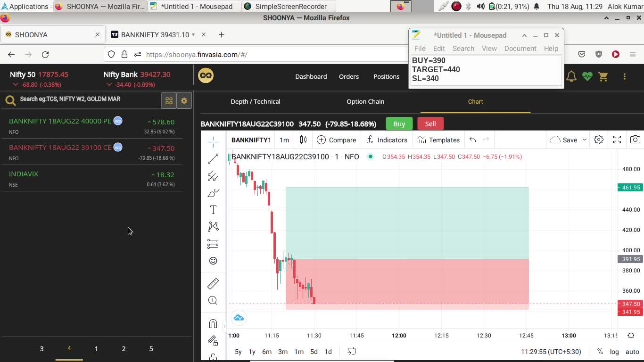
Task: Click the Shoonya infinity logo
Action: [206, 75]
